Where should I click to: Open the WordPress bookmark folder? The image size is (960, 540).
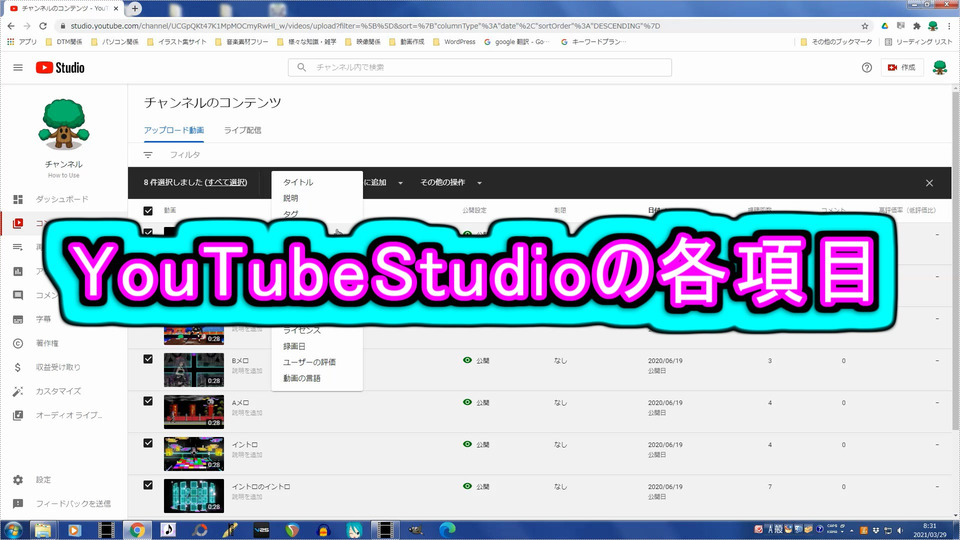(x=454, y=42)
